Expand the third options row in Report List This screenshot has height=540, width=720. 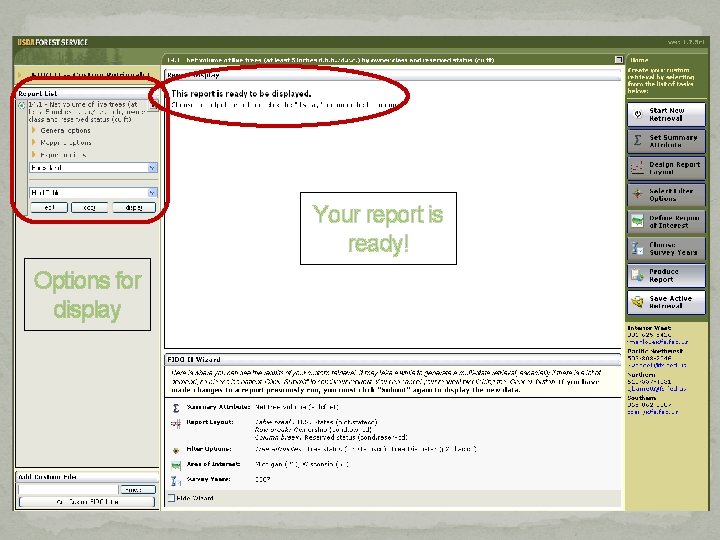pos(34,155)
